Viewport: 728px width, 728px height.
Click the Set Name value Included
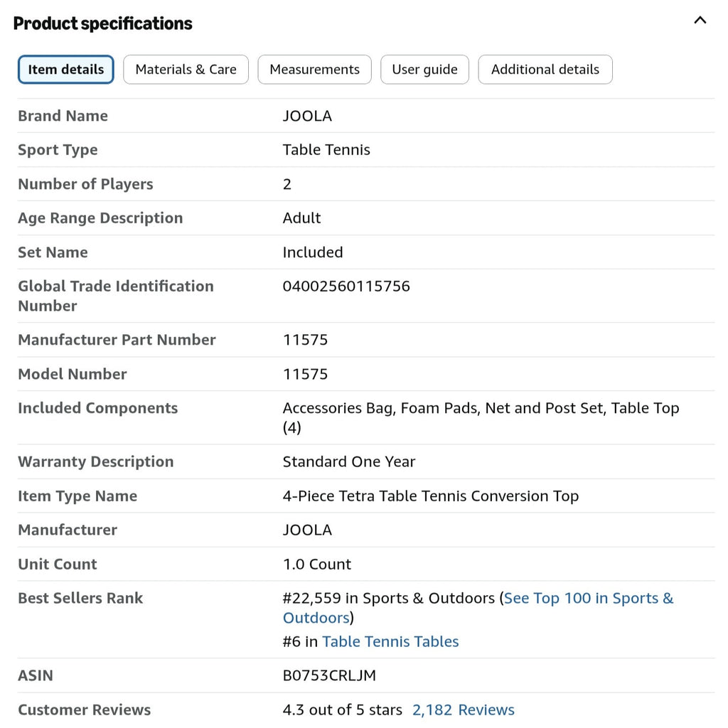coord(313,252)
